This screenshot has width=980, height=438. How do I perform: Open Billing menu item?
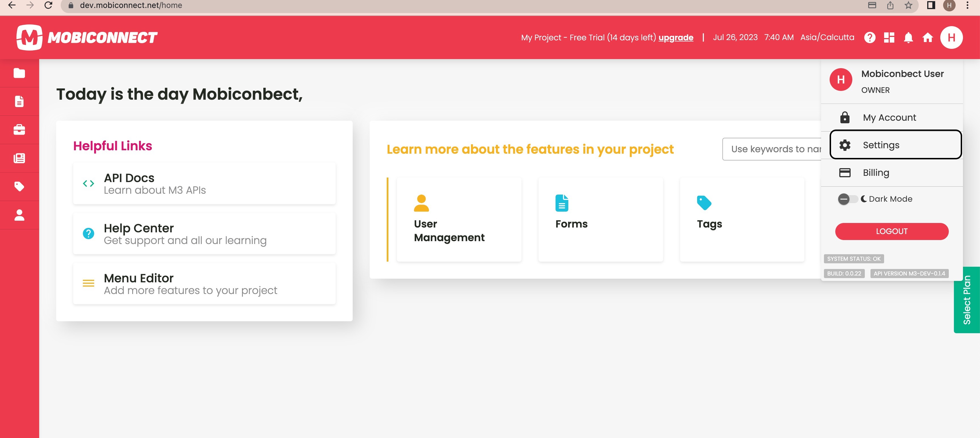point(892,172)
